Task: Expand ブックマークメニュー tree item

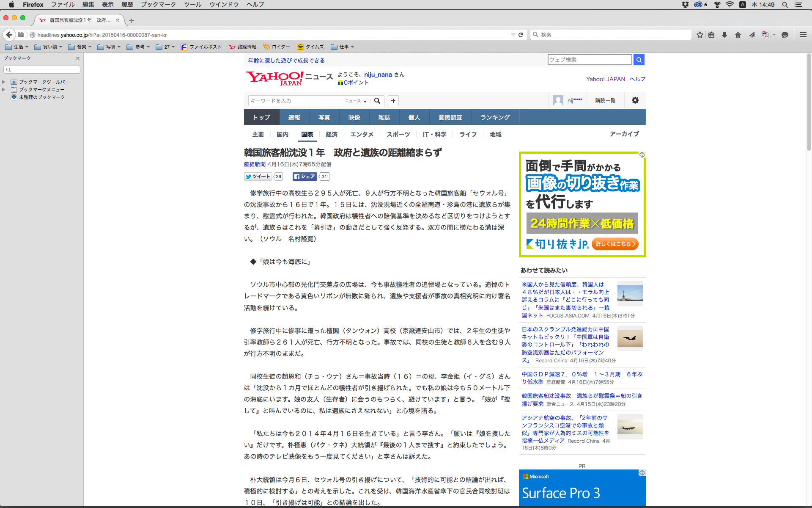Action: point(4,89)
